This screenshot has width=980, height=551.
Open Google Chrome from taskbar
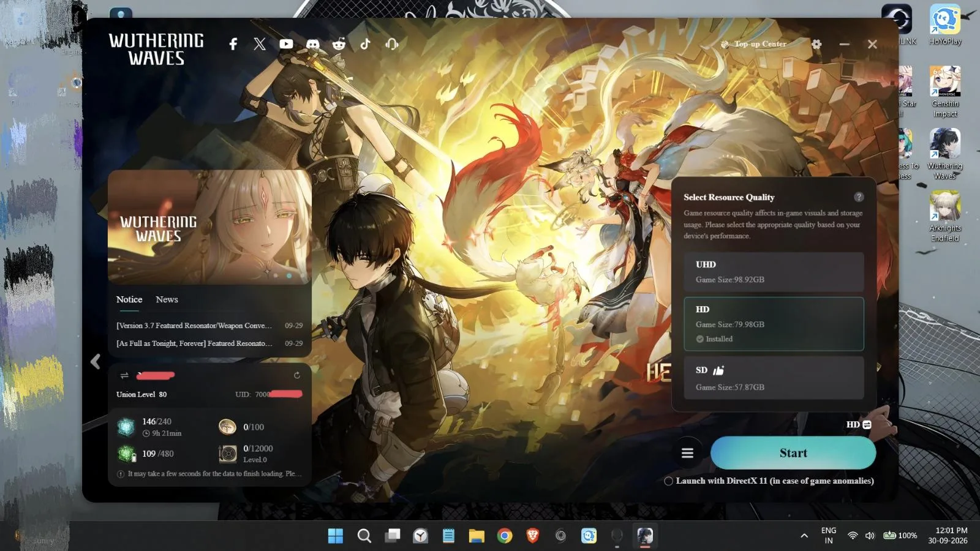click(x=505, y=536)
